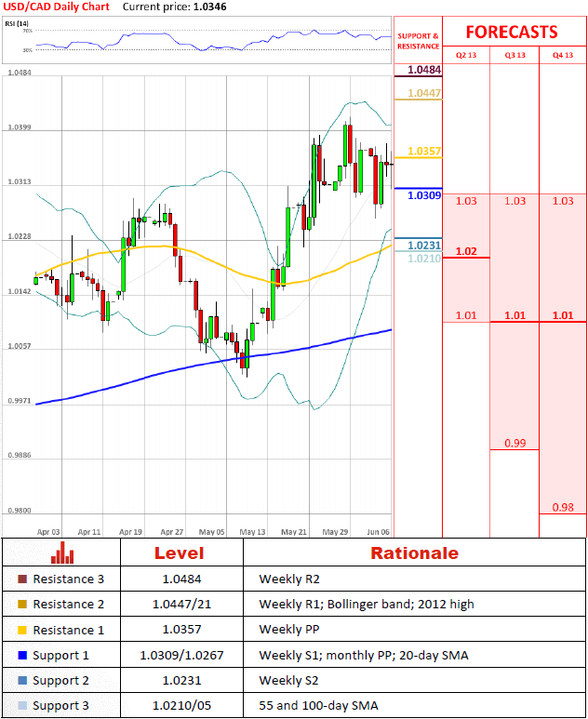Click the 1.0210 support level label beside chart
The image size is (588, 719).
coord(424,259)
